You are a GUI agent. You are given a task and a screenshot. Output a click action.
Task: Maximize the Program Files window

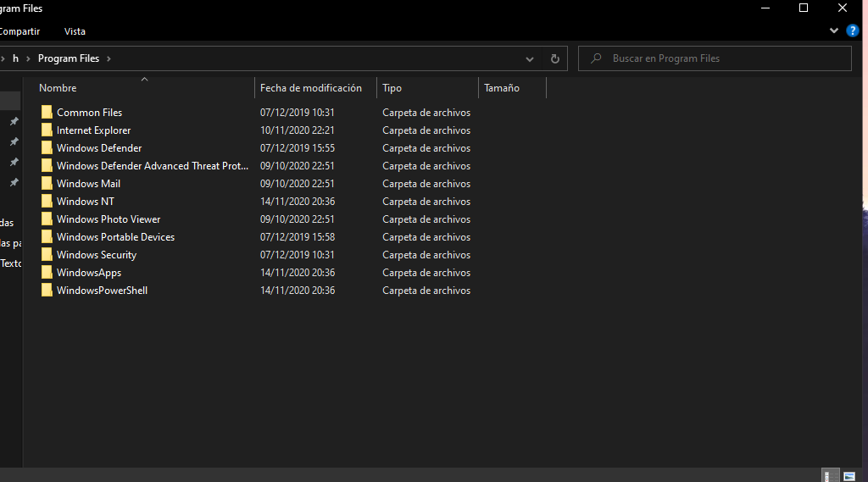point(804,8)
